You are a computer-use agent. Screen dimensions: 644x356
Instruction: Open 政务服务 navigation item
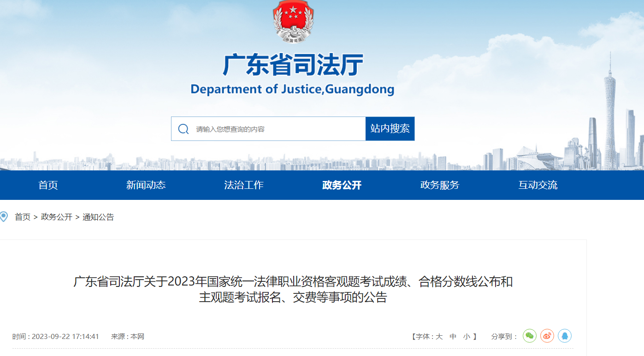(440, 185)
